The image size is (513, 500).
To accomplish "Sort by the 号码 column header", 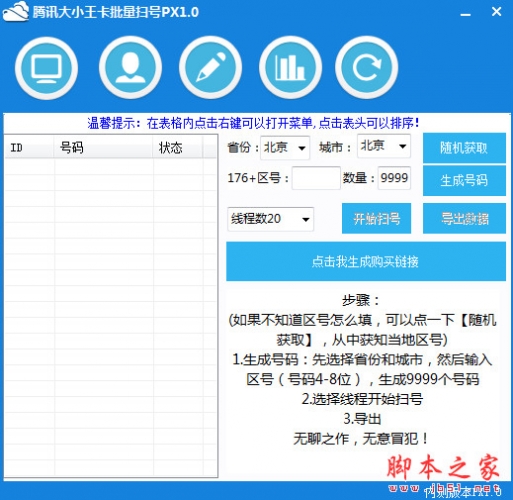I will coord(103,147).
